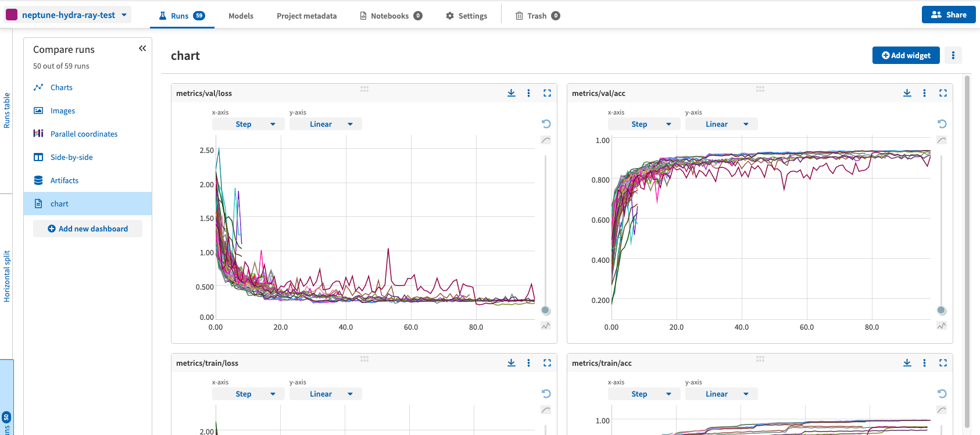
Task: Click no-smoothing icon below metrics/val/acc slider
Action: coord(942,326)
